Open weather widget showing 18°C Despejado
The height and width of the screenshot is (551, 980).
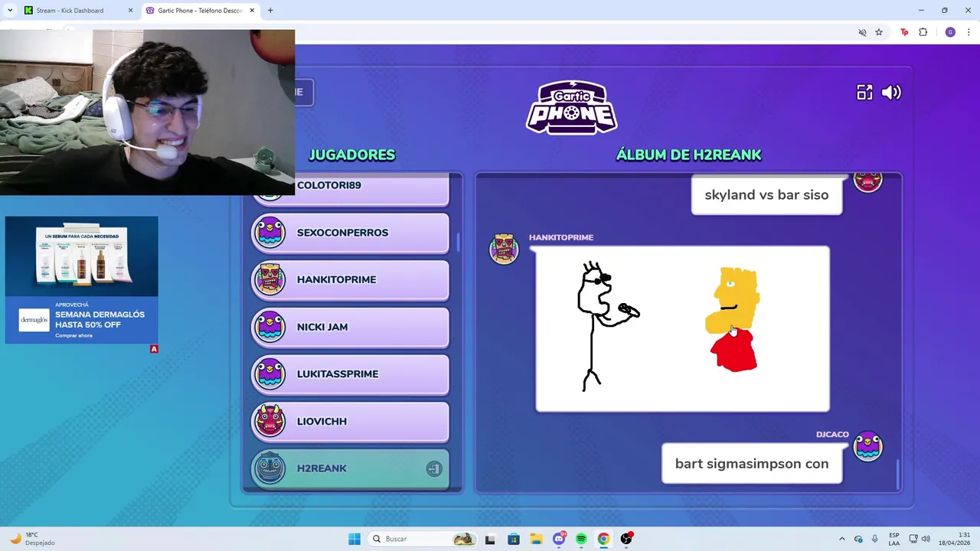coord(32,539)
